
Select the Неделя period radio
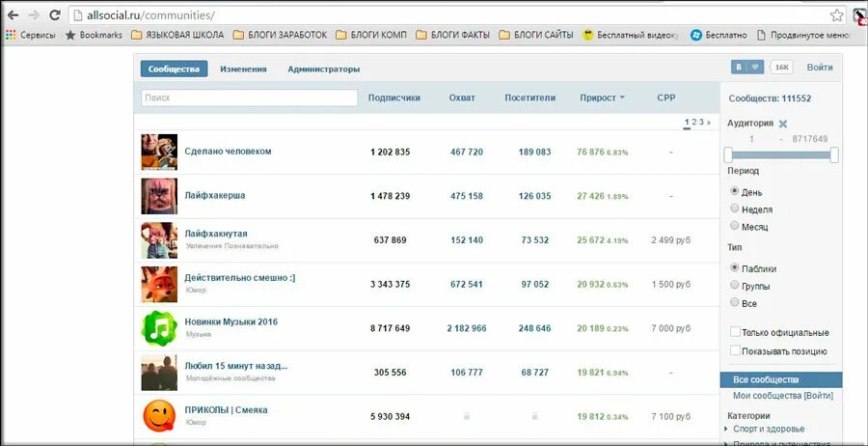tap(735, 209)
